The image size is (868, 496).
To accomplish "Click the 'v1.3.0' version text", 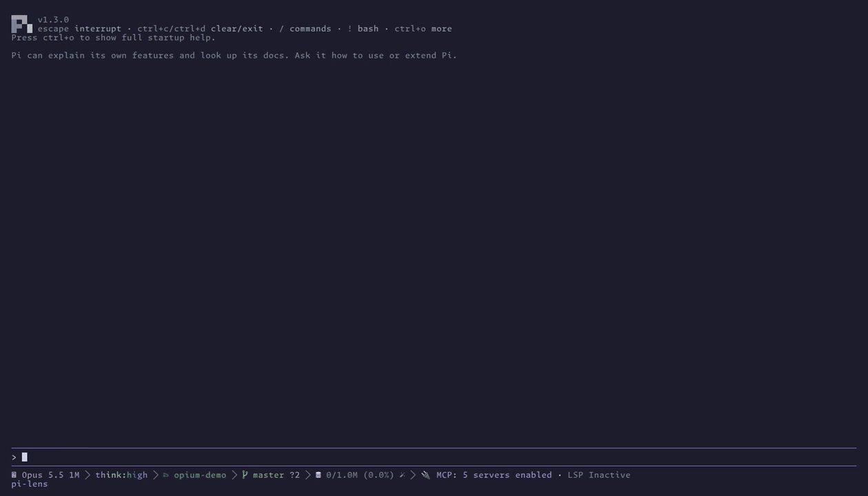I will point(53,20).
